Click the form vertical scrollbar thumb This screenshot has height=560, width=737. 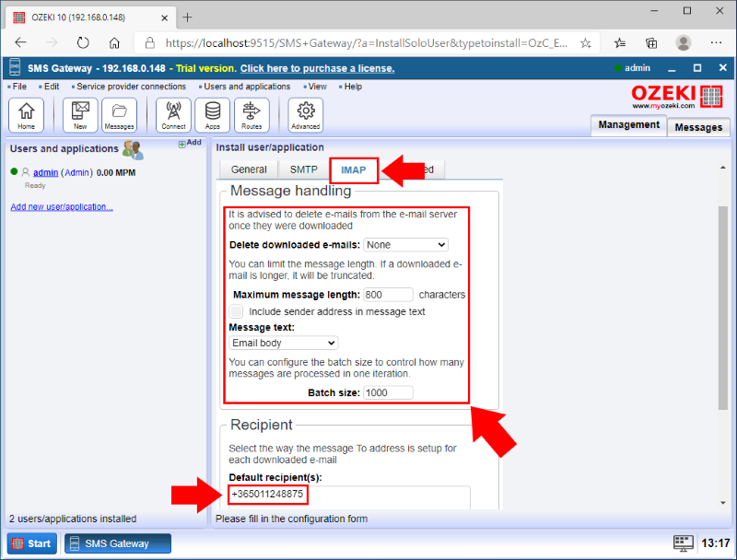[723, 308]
